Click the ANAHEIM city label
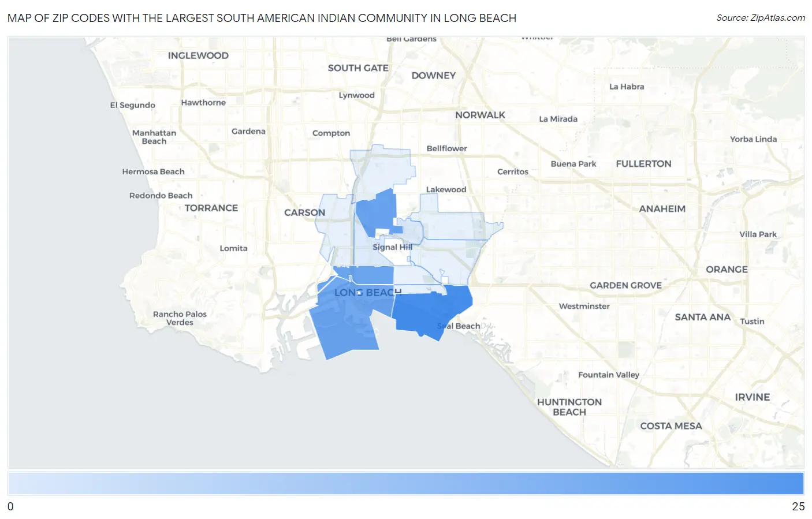 [x=662, y=208]
